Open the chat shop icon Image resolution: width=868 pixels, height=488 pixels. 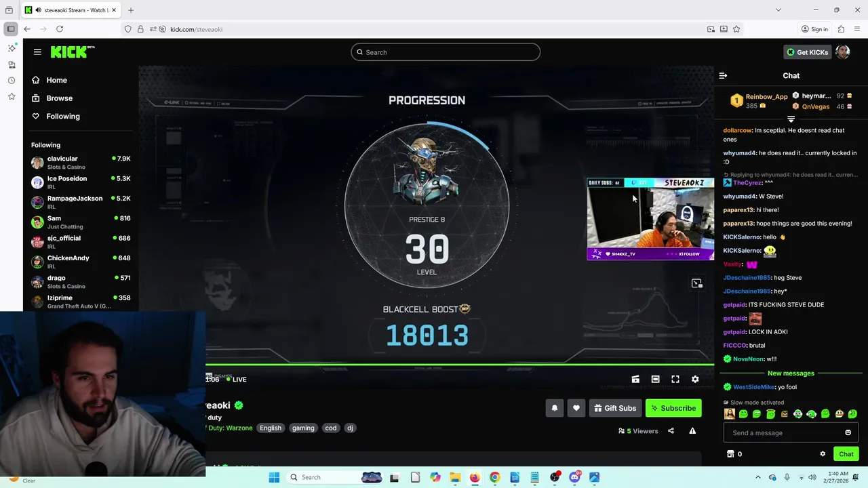point(730,454)
